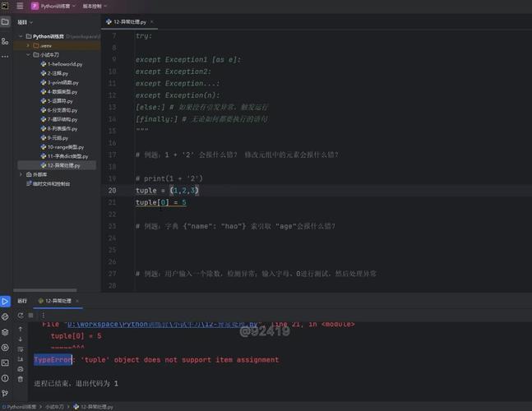The image size is (532, 411).
Task: Toggle soft-wrap in run console
Action: (21, 349)
